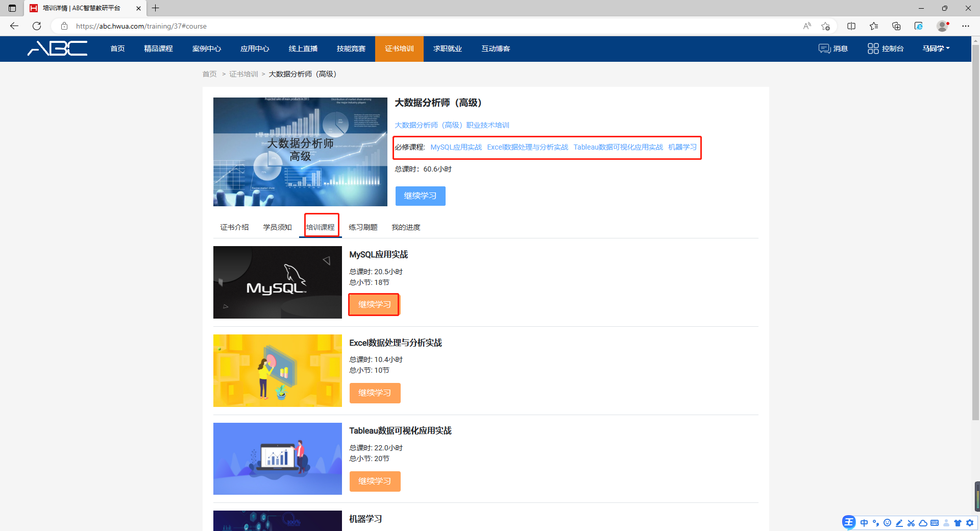Image resolution: width=980 pixels, height=531 pixels.
Task: Click the ABC logo in the header
Action: click(58, 49)
